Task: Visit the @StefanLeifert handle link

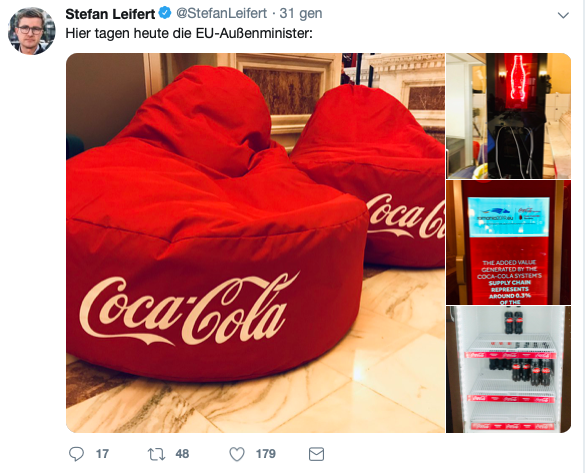Action: pos(221,13)
